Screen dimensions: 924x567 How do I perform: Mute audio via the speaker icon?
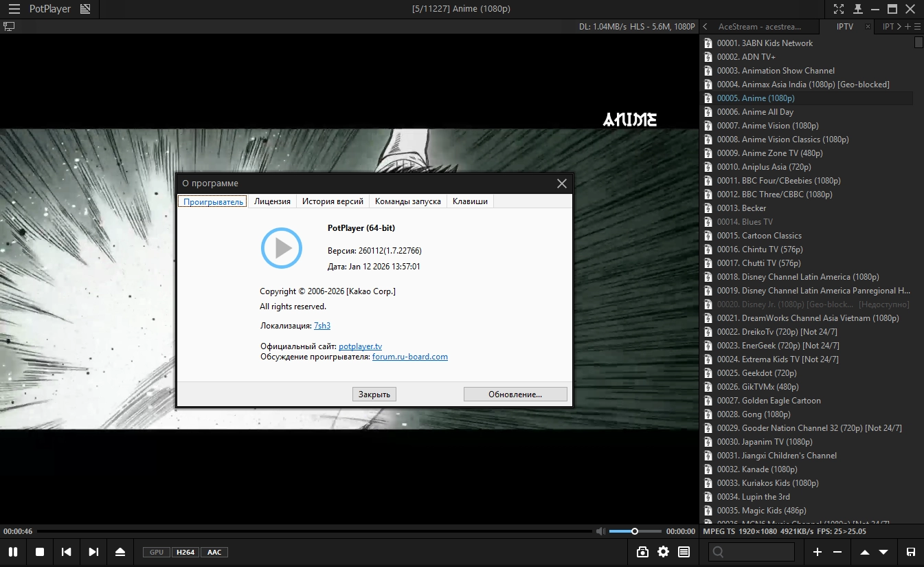(x=600, y=531)
